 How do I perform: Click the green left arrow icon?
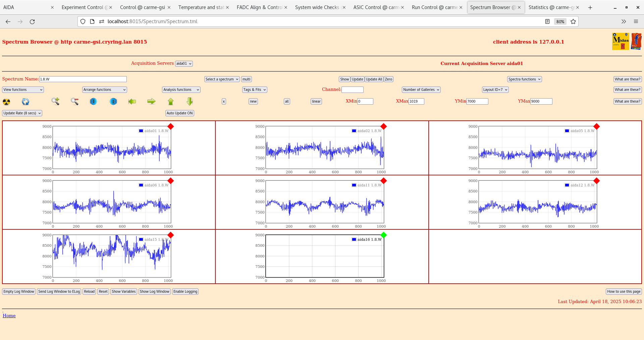click(x=132, y=101)
